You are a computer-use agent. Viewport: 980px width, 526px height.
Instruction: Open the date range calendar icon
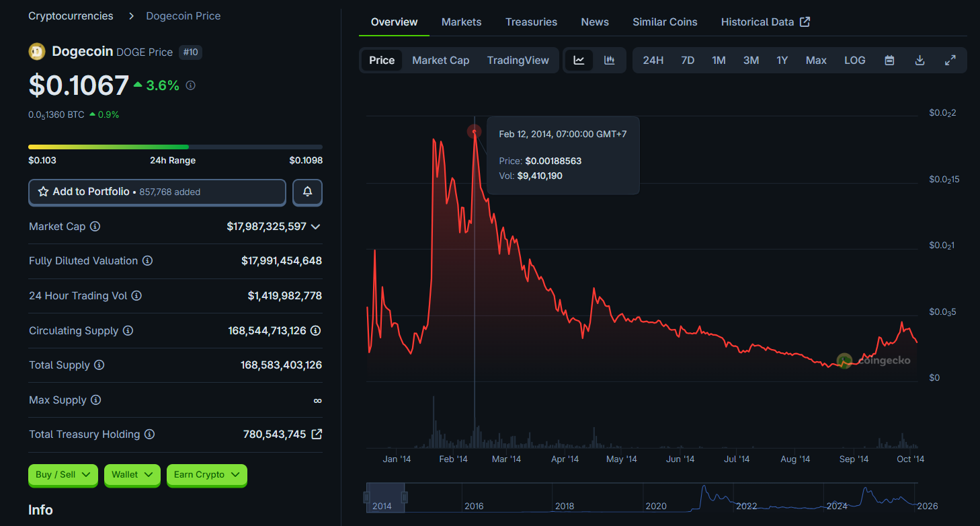(889, 60)
